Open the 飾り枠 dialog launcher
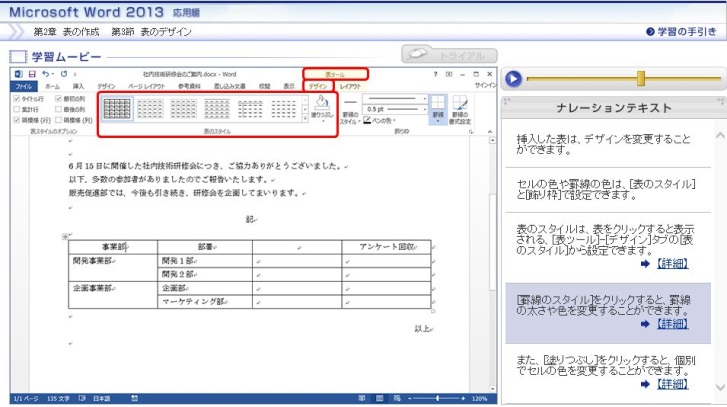The height and width of the screenshot is (407, 727). coord(471,132)
